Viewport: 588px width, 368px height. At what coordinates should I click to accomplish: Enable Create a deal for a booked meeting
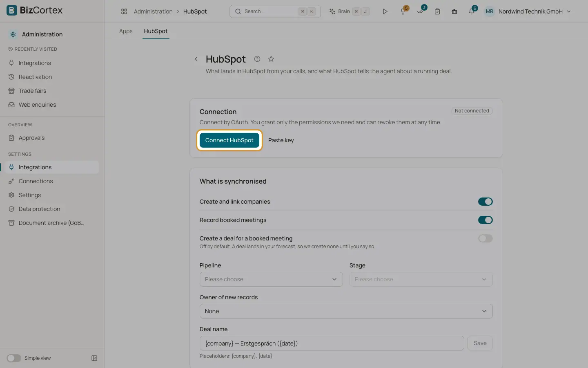[486, 238]
